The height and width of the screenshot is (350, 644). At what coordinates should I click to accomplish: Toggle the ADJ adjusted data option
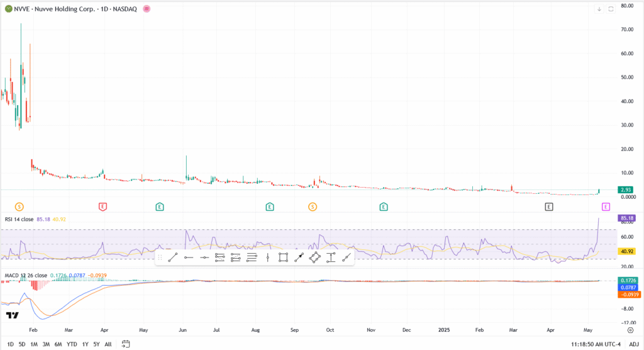pos(633,344)
